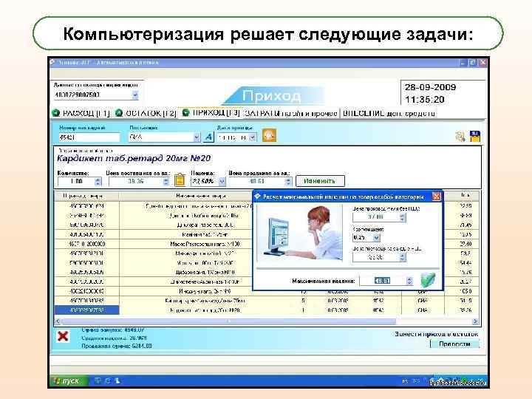Confirm the markup with the green checkmark icon
This screenshot has width=532, height=399.
click(x=428, y=280)
